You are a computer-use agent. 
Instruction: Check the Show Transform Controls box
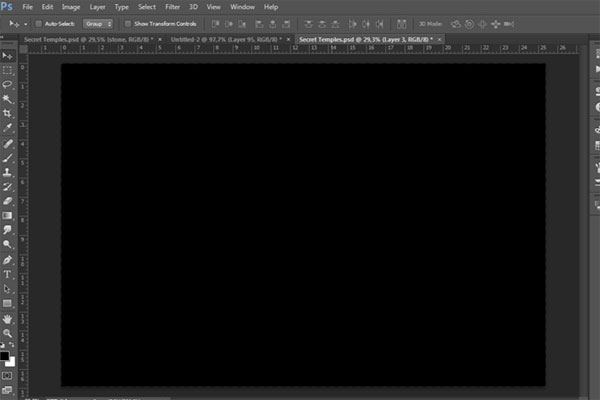[x=128, y=22]
